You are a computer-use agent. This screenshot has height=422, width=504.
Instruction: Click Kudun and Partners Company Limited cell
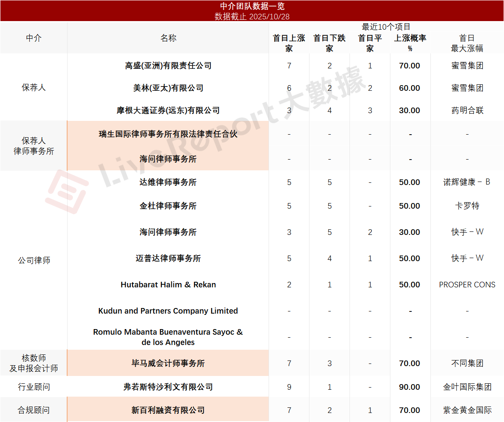coord(168,311)
